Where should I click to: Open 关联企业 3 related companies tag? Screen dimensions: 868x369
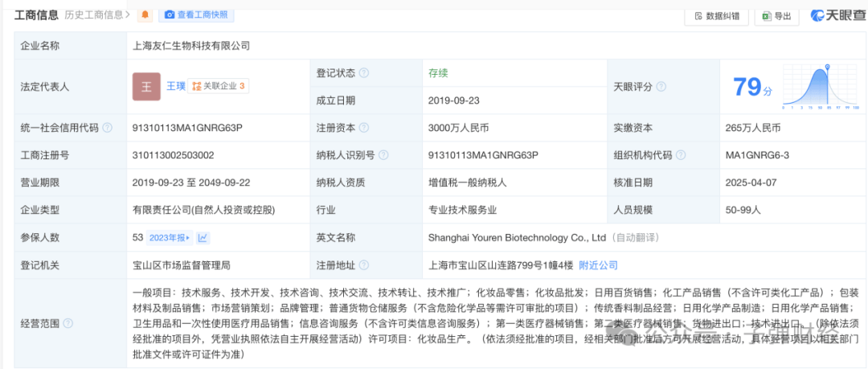(x=219, y=86)
